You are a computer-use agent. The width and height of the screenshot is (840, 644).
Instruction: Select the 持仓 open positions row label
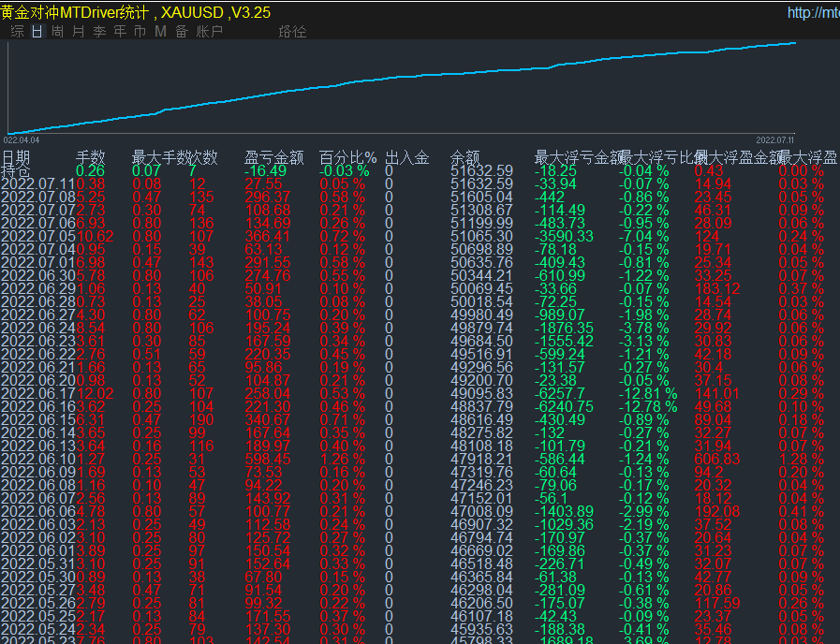pyautogui.click(x=16, y=170)
